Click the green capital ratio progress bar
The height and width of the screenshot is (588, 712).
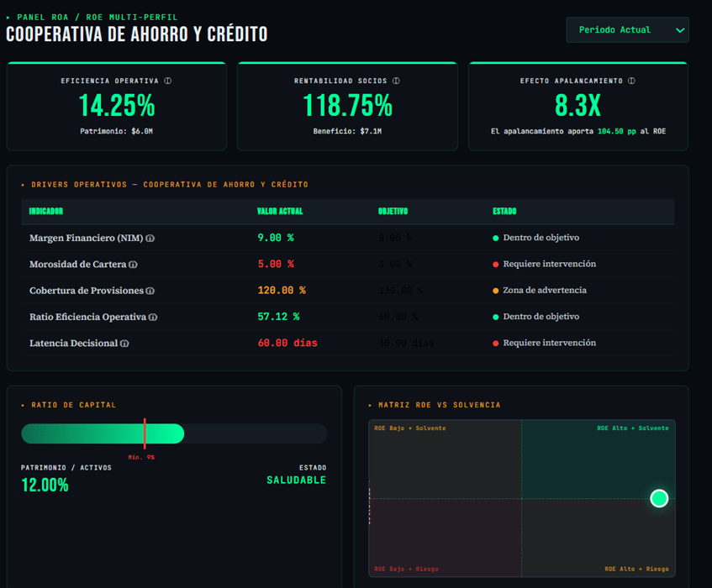point(103,433)
